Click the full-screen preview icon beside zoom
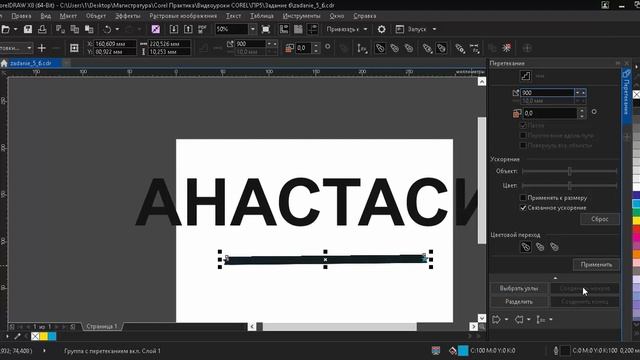 point(266,29)
